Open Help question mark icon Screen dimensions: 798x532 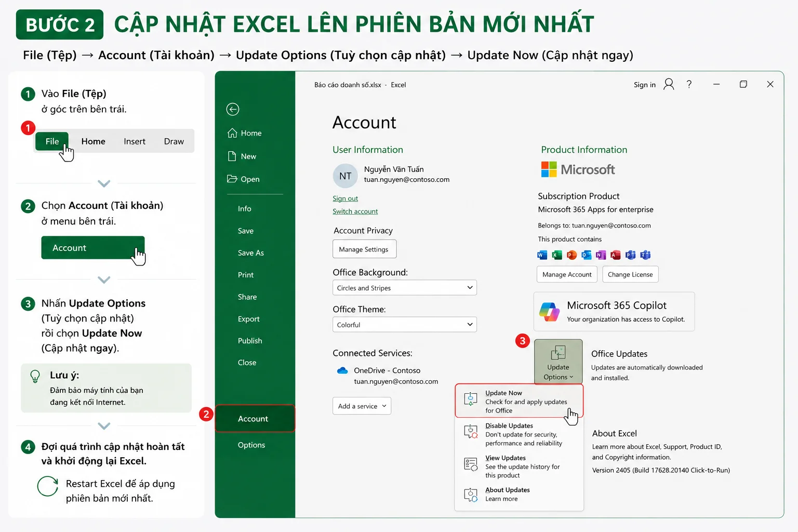689,84
